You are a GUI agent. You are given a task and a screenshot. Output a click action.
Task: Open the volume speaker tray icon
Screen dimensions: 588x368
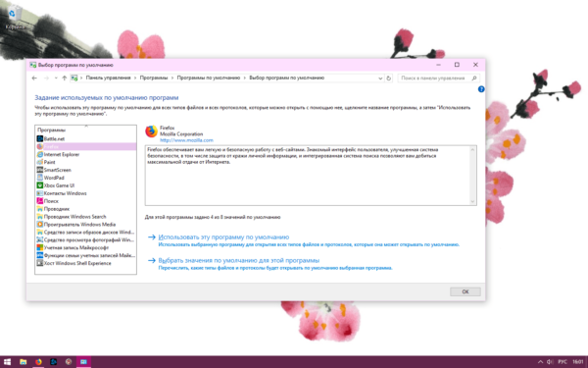pyautogui.click(x=550, y=362)
